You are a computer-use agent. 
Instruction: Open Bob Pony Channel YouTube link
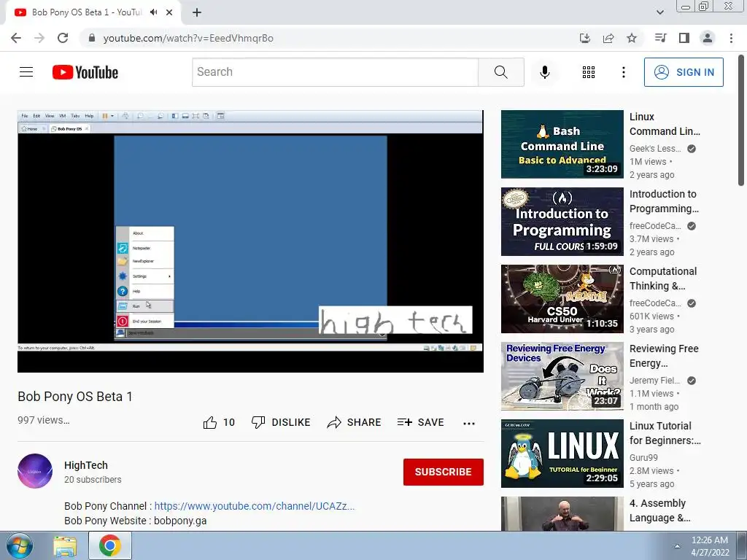(255, 506)
